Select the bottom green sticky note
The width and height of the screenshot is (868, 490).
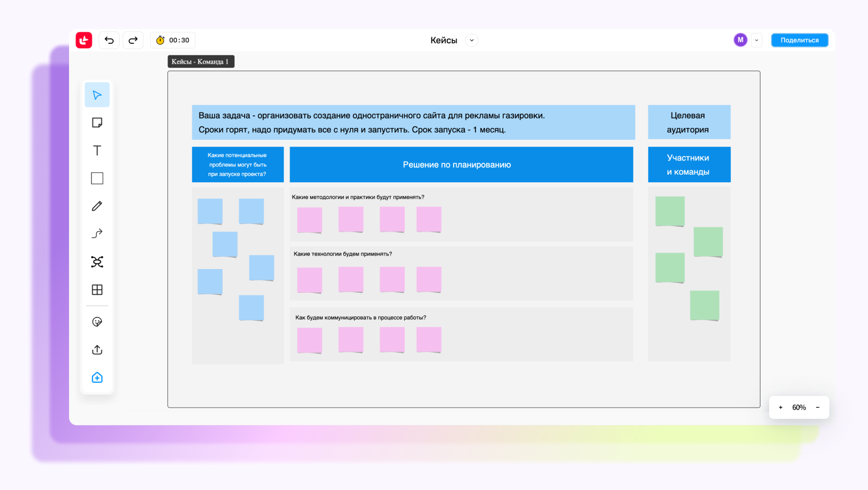coord(704,305)
